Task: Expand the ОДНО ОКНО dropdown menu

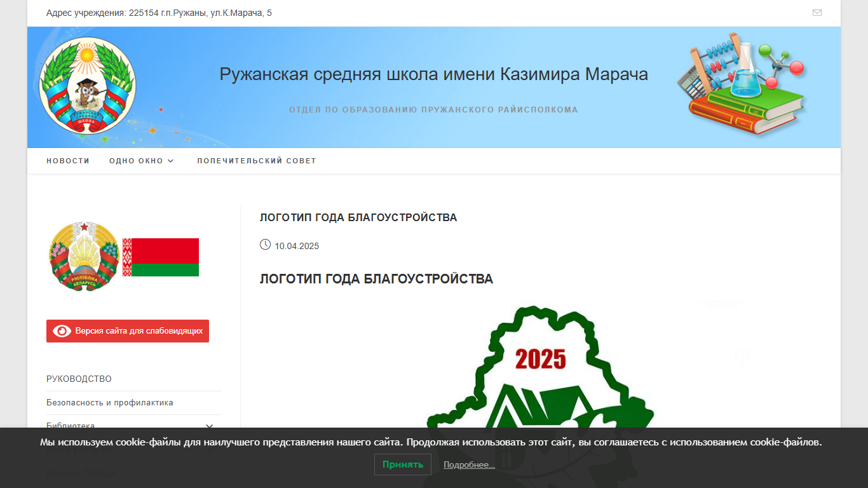Action: tap(141, 161)
